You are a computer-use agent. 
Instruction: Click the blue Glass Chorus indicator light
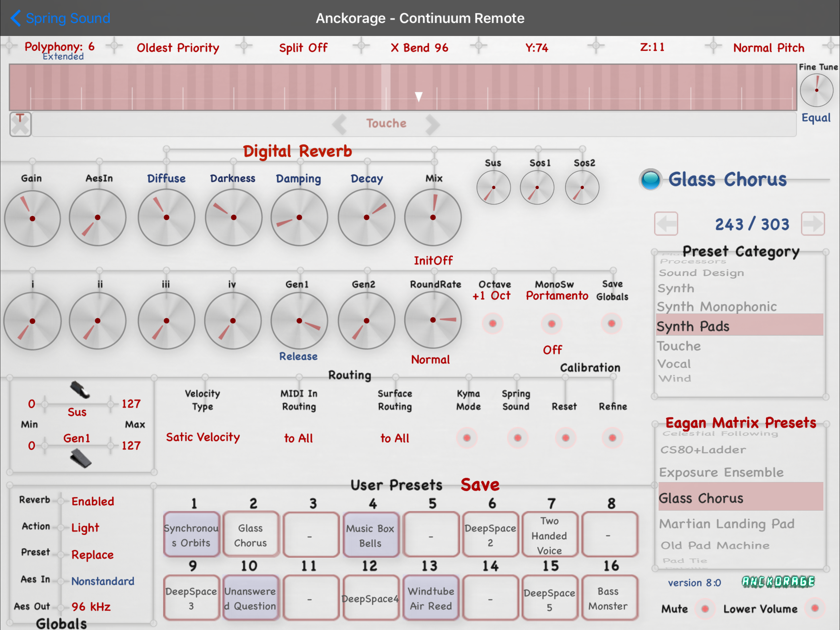point(651,180)
